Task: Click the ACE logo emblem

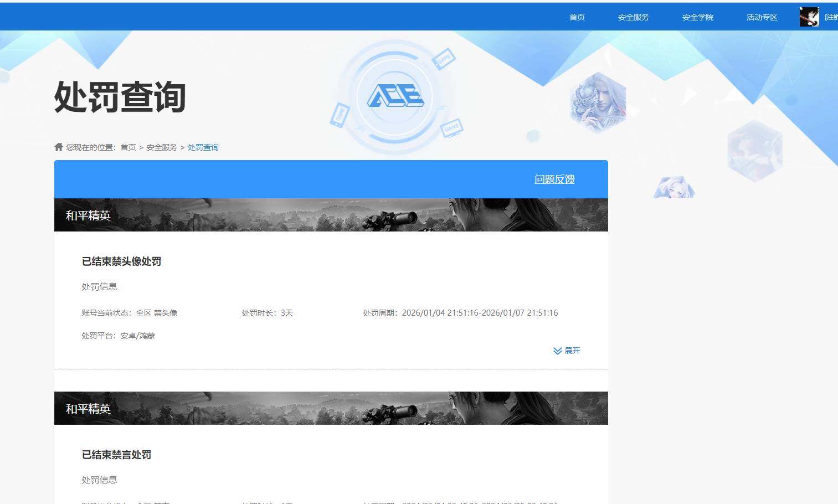Action: (395, 96)
